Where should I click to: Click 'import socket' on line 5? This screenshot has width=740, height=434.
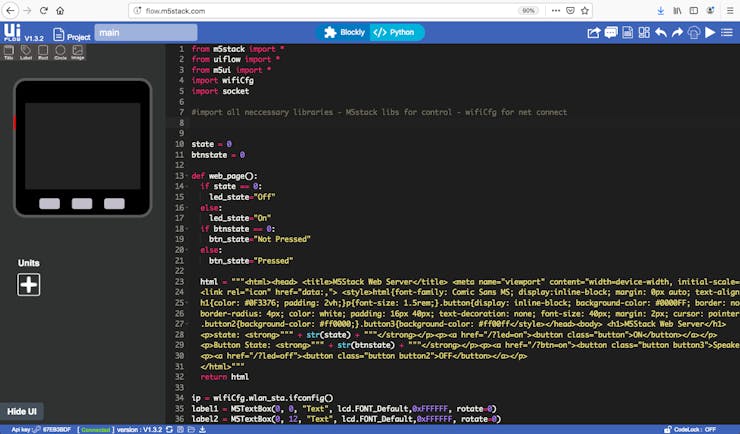[x=220, y=91]
